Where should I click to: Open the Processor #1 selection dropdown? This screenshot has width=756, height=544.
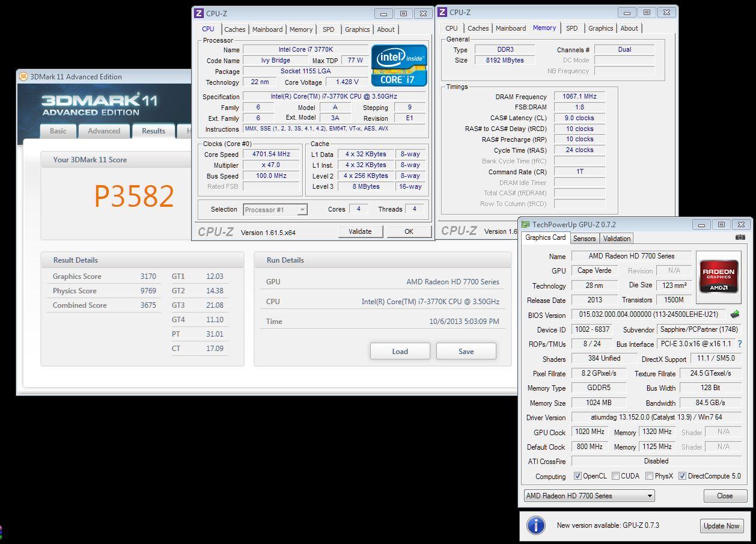(275, 210)
